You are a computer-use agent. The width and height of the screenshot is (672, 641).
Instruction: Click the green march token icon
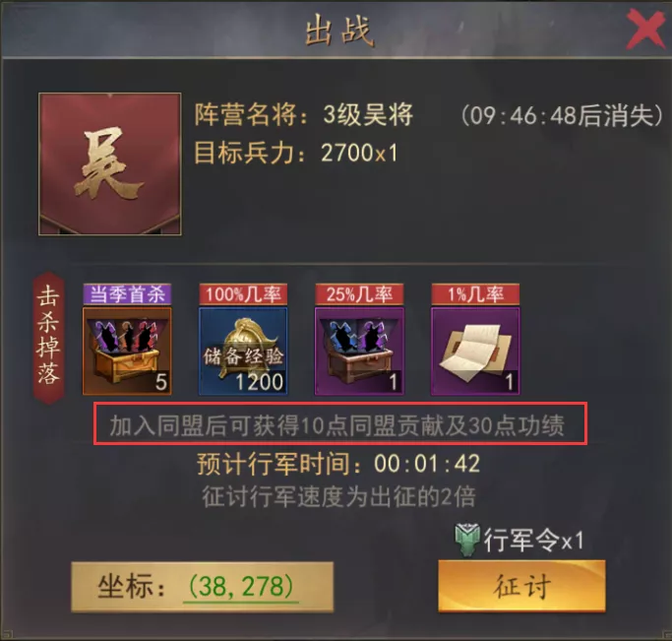coord(467,540)
